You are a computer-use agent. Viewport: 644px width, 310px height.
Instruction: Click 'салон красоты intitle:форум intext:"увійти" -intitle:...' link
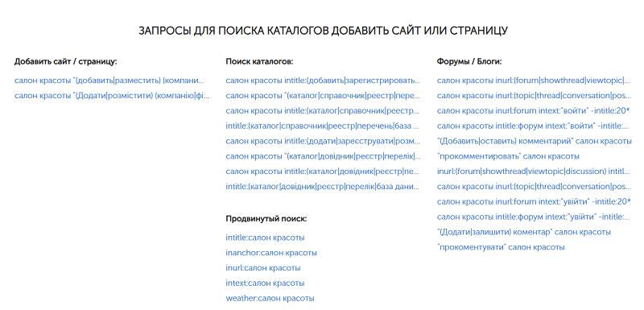pos(534,217)
